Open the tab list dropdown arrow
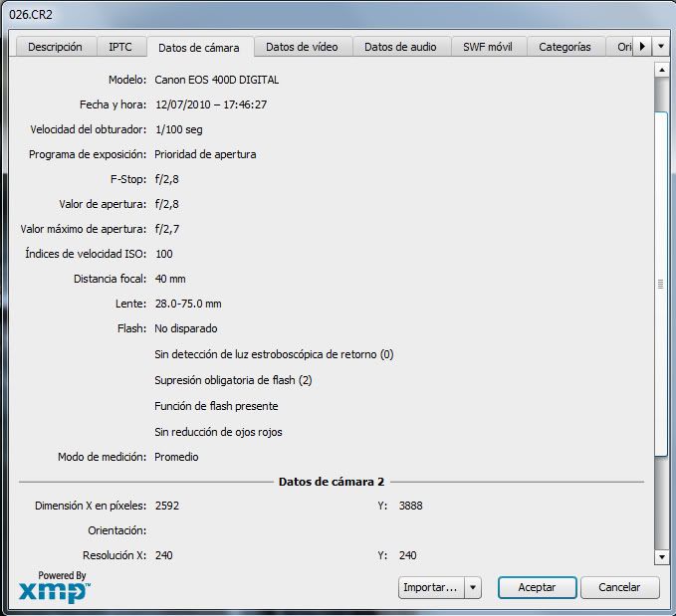676x616 pixels. pyautogui.click(x=661, y=46)
